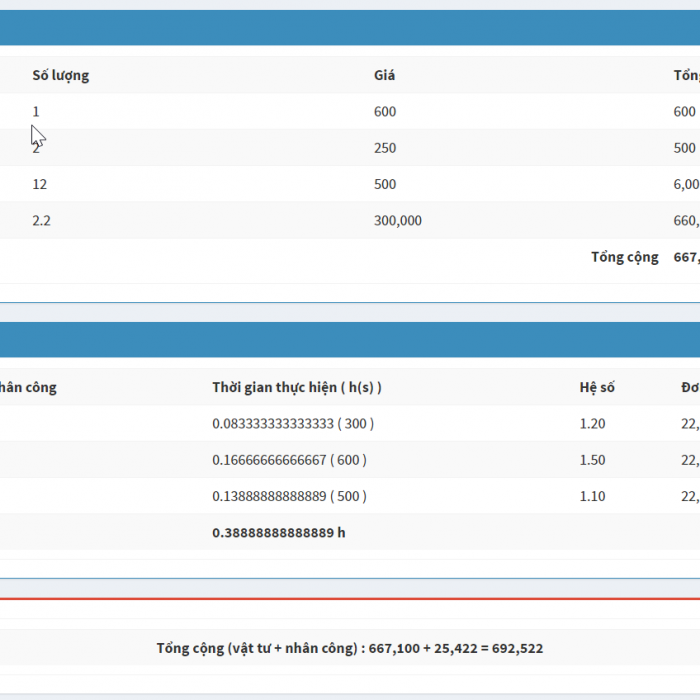
Task: Select the quantity value 1 in first row
Action: tap(36, 112)
